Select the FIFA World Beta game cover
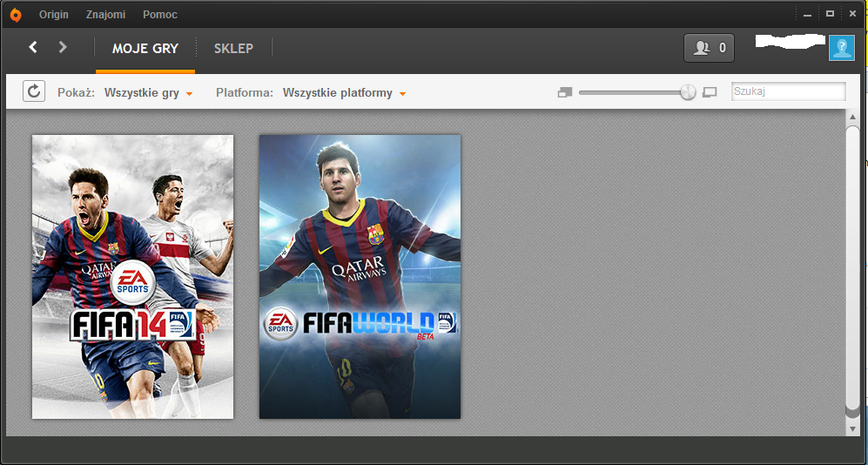 tap(360, 277)
